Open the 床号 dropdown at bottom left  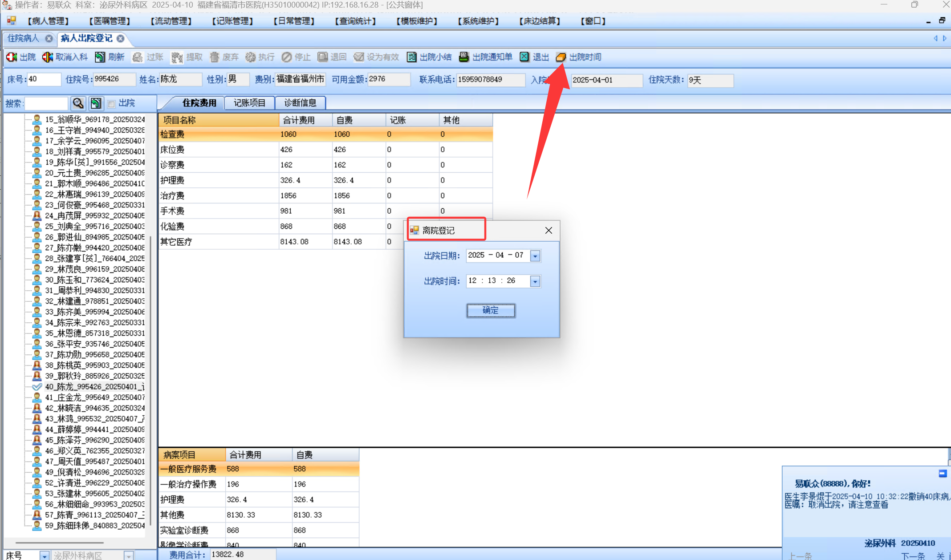pyautogui.click(x=44, y=556)
